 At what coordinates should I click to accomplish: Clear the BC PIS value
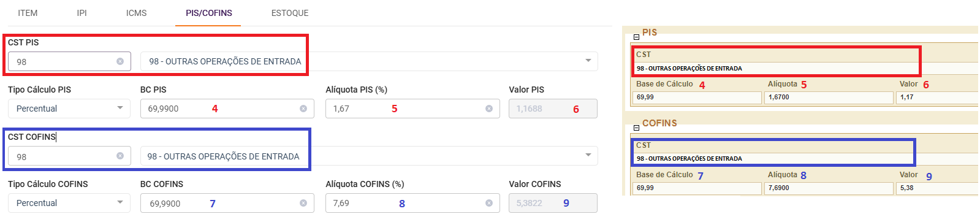point(303,109)
